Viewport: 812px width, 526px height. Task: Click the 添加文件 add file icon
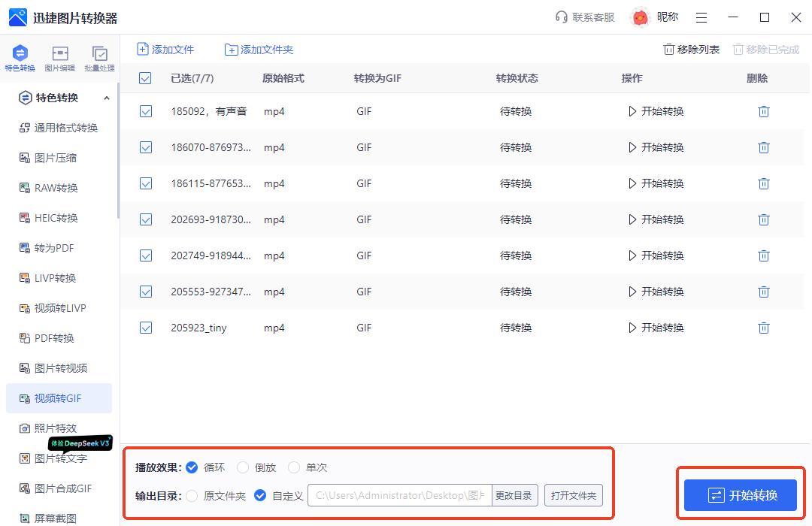point(143,50)
